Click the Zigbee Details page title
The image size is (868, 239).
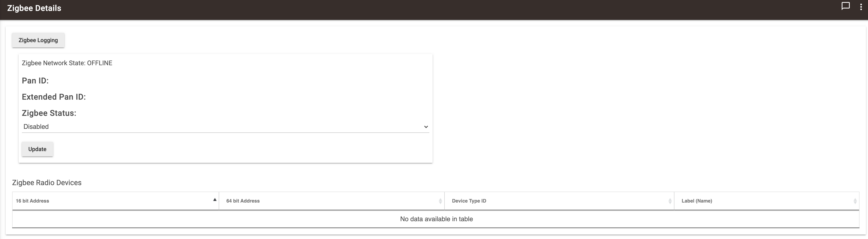click(x=34, y=8)
